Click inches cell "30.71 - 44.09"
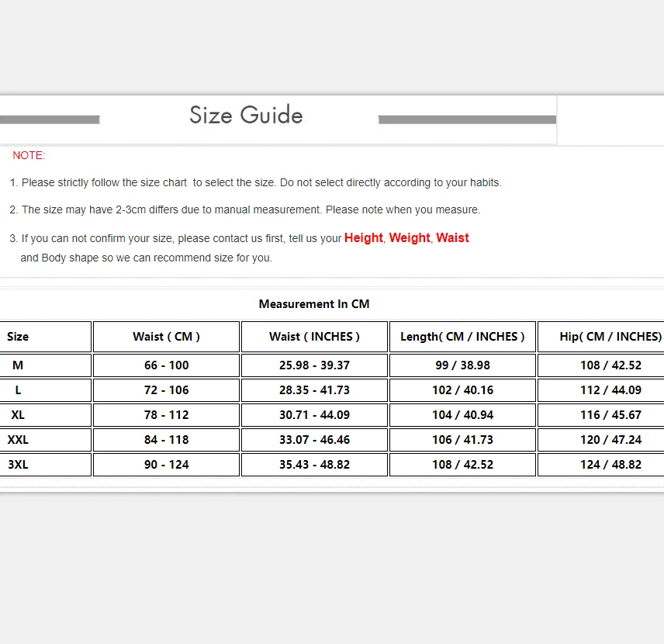The width and height of the screenshot is (664, 644). tap(314, 415)
